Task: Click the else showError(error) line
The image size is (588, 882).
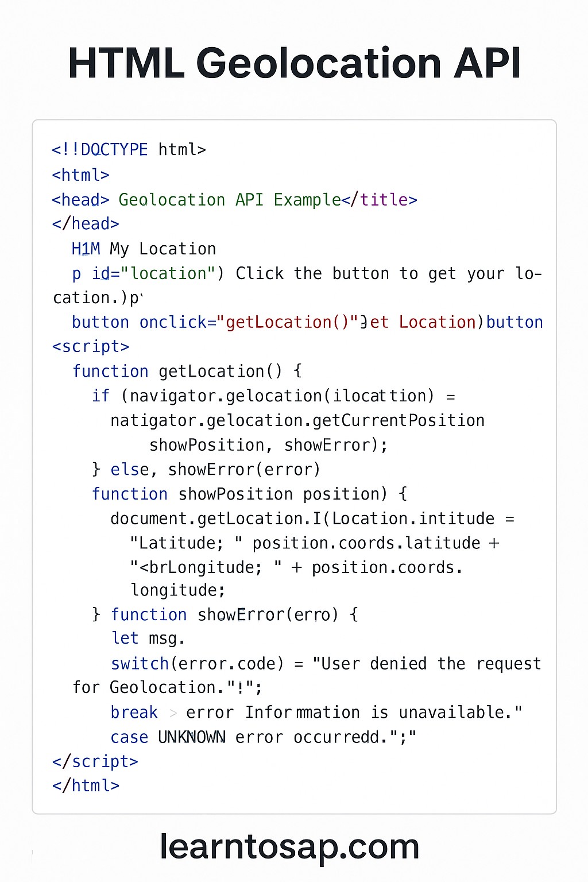Action: [206, 470]
